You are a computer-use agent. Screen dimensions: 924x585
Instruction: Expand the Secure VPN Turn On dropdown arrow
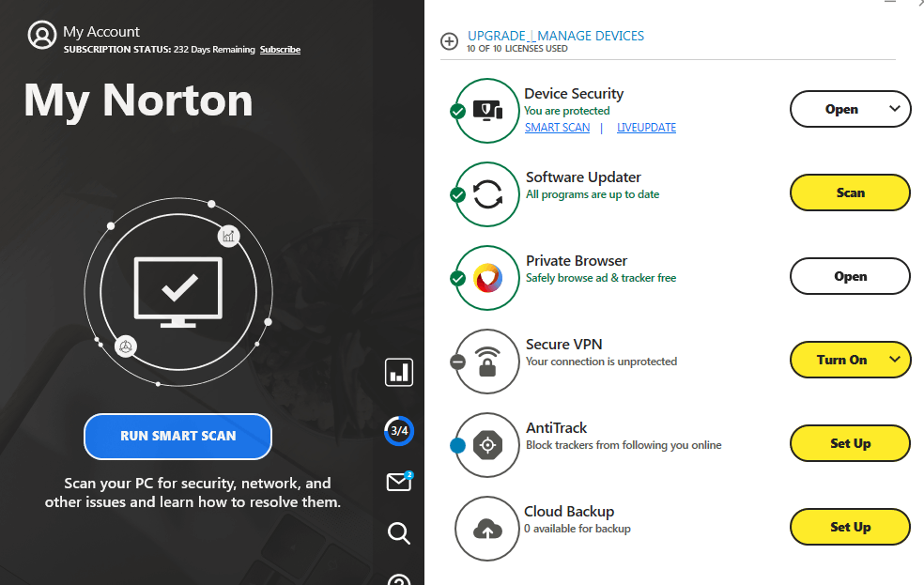tap(895, 360)
